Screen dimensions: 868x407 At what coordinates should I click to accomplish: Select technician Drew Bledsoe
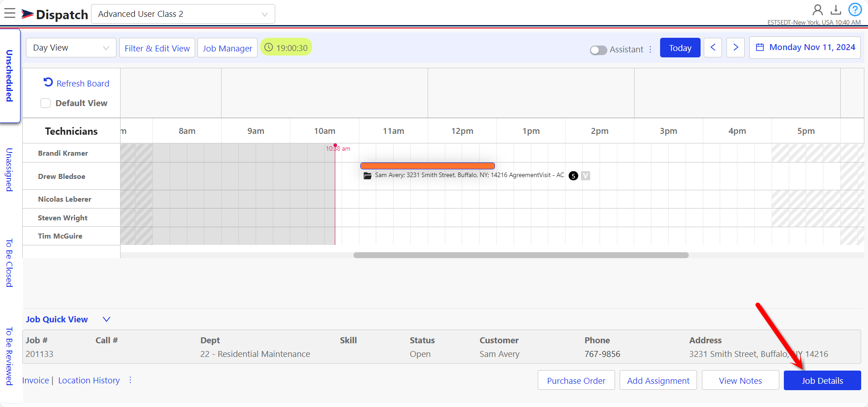[x=61, y=176]
